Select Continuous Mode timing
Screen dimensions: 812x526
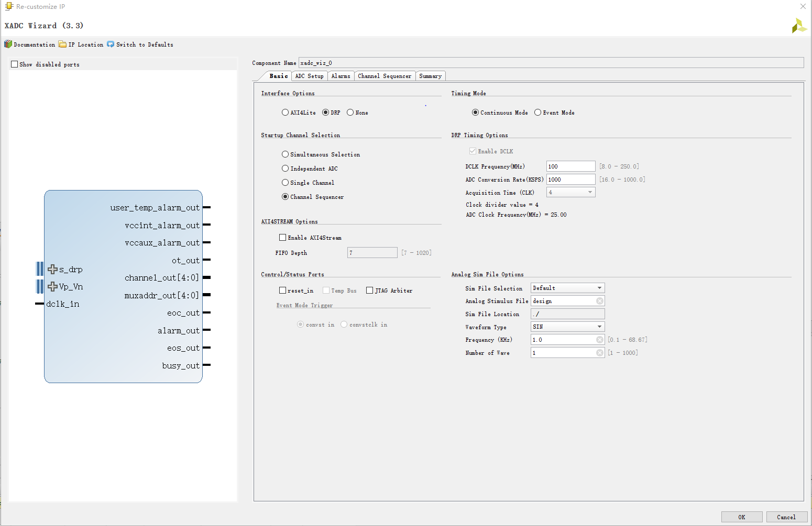coord(475,113)
